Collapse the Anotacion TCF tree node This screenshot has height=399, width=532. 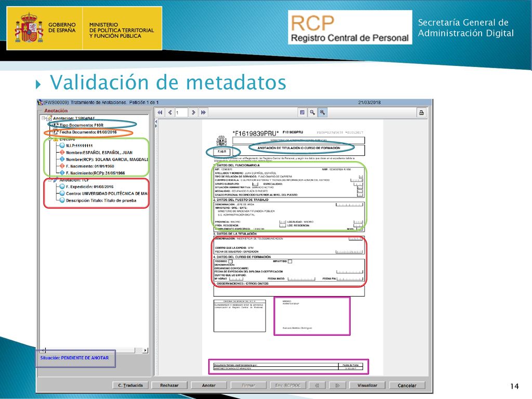coord(50,180)
